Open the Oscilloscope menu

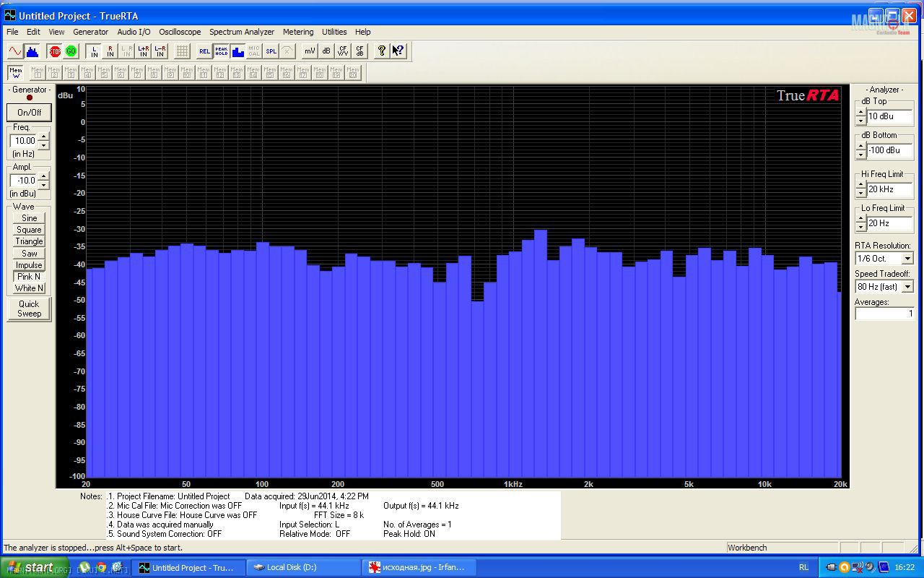tap(180, 32)
